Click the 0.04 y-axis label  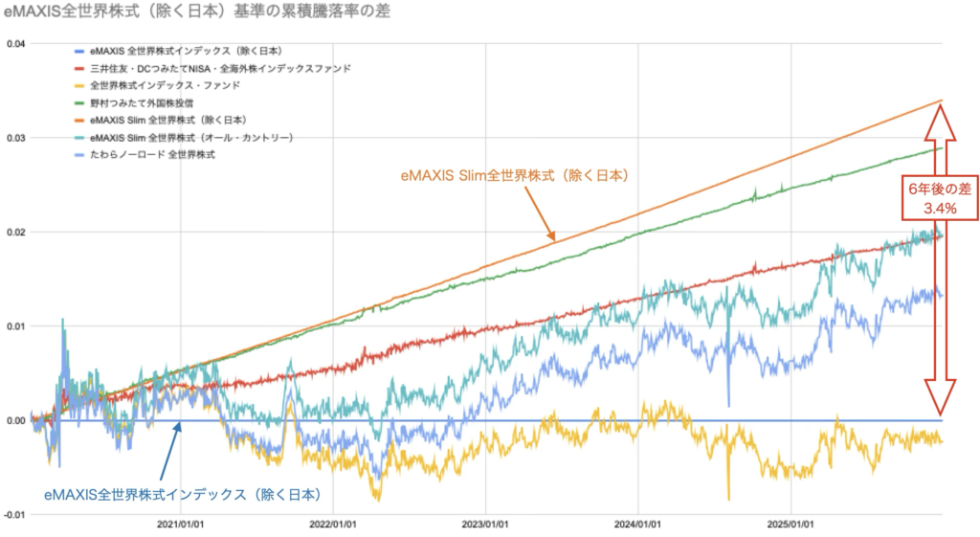14,44
